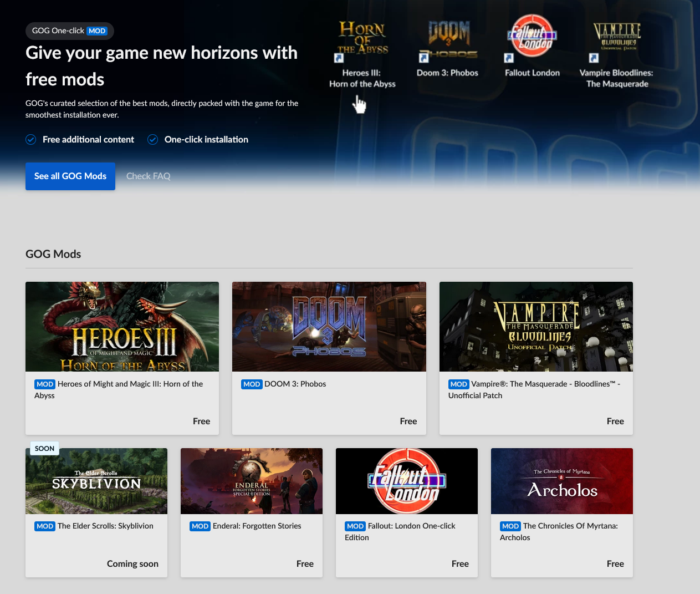Click the MOD tag on Fallout: London One-click Edition
Image resolution: width=700 pixels, height=594 pixels.
(355, 526)
